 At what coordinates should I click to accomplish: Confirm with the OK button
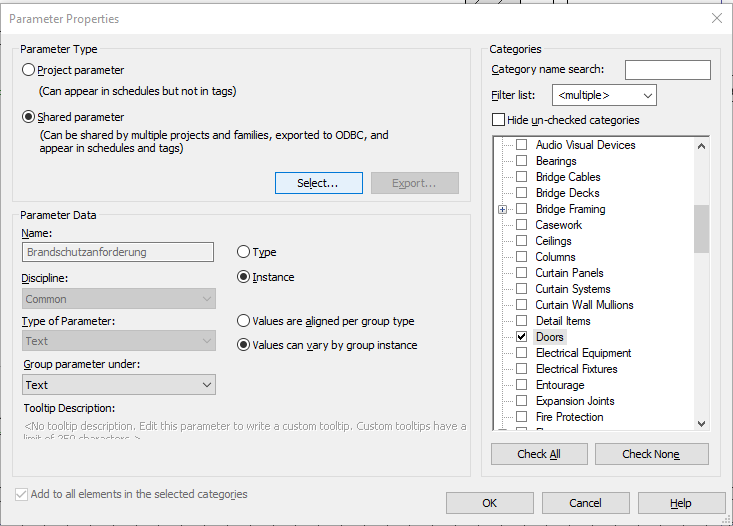489,503
